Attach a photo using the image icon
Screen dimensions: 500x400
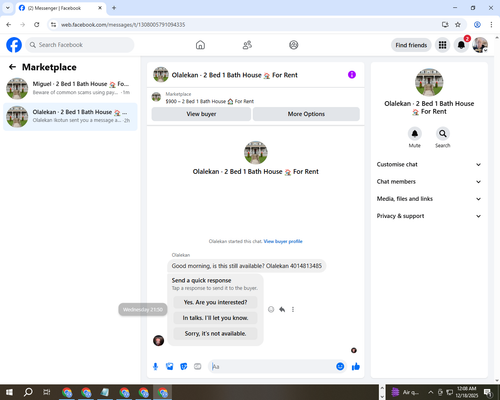pos(170,367)
